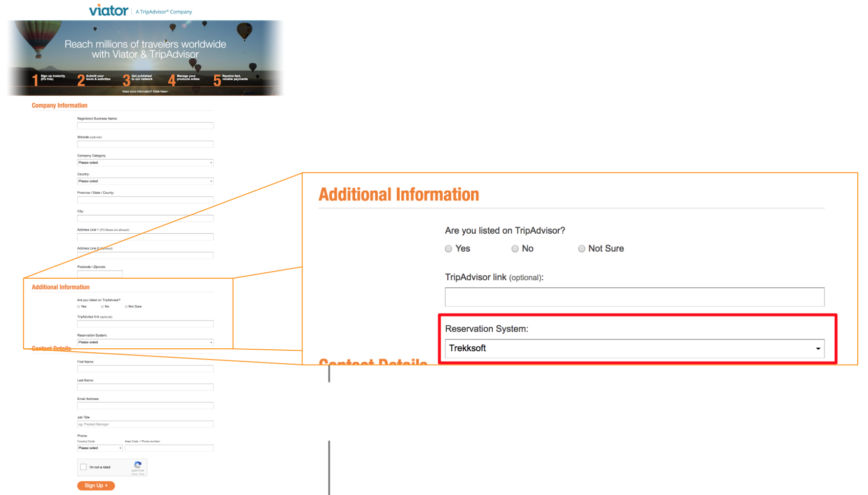Click the Viator logo

click(108, 11)
